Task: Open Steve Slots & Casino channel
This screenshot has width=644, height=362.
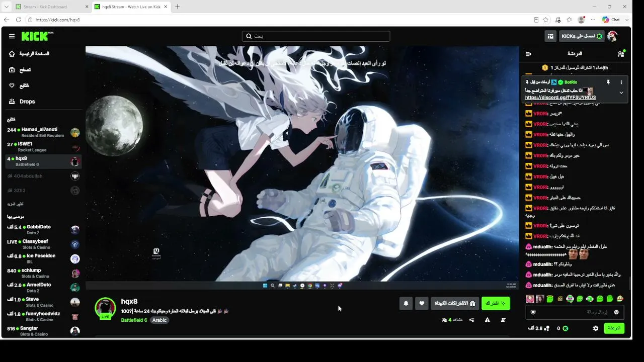Action: pyautogui.click(x=43, y=302)
